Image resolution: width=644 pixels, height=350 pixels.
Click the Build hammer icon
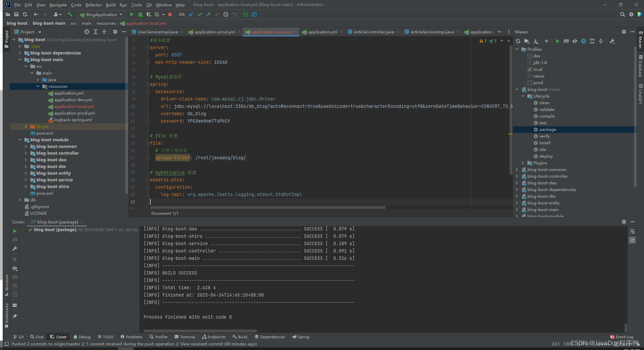click(70, 14)
